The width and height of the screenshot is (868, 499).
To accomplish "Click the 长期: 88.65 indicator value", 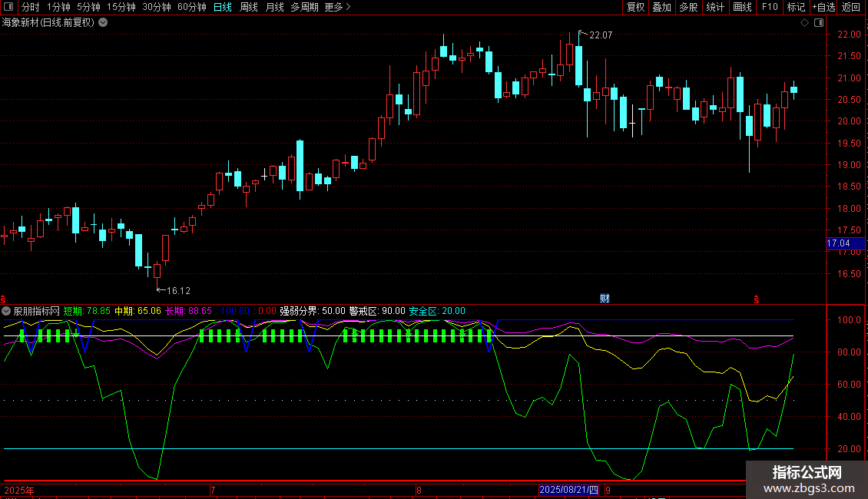I will coord(189,311).
